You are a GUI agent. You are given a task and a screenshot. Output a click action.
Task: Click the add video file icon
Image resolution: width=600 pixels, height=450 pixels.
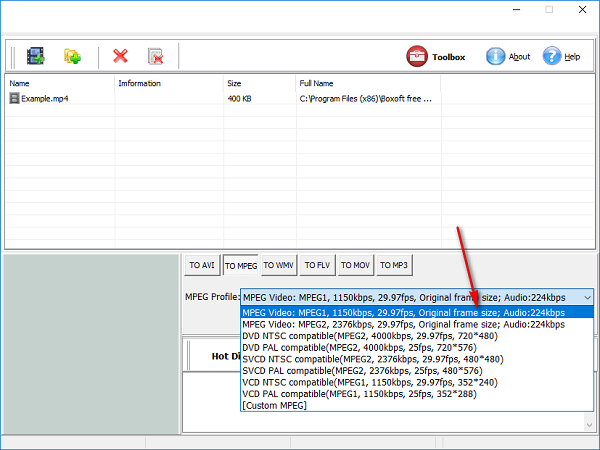[x=36, y=56]
